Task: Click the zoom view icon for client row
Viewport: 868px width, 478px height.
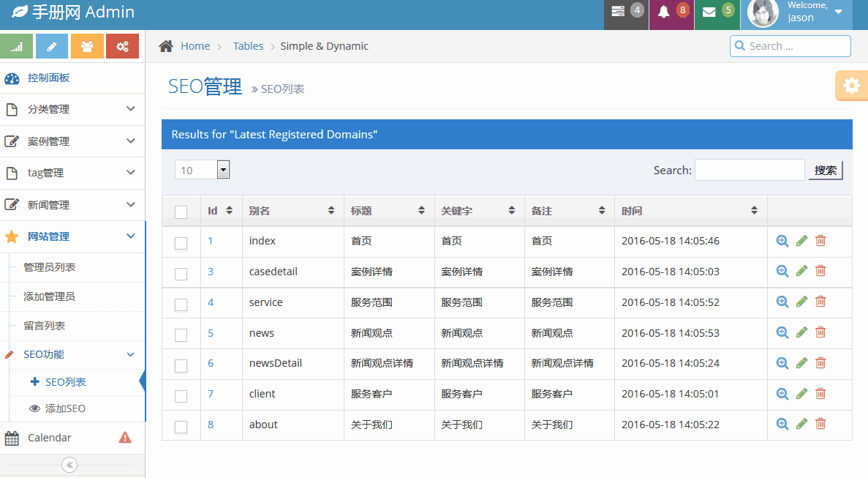Action: tap(782, 394)
